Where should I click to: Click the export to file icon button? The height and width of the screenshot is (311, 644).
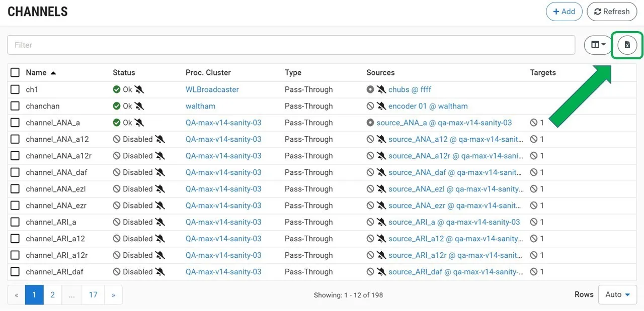pyautogui.click(x=627, y=45)
